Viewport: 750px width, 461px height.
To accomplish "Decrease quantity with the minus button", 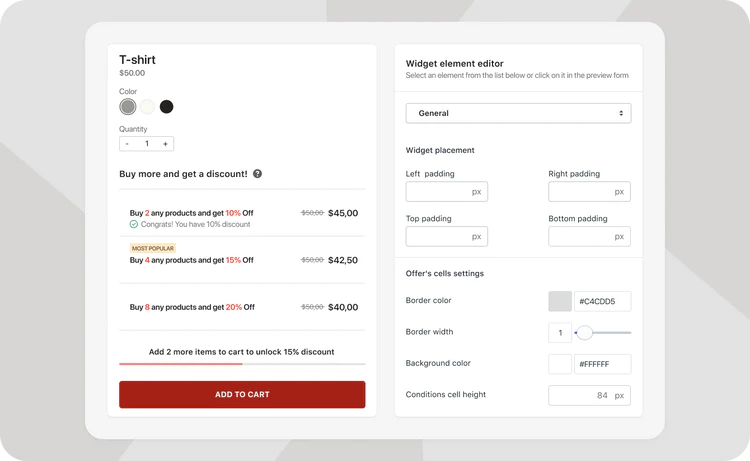I will (127, 144).
